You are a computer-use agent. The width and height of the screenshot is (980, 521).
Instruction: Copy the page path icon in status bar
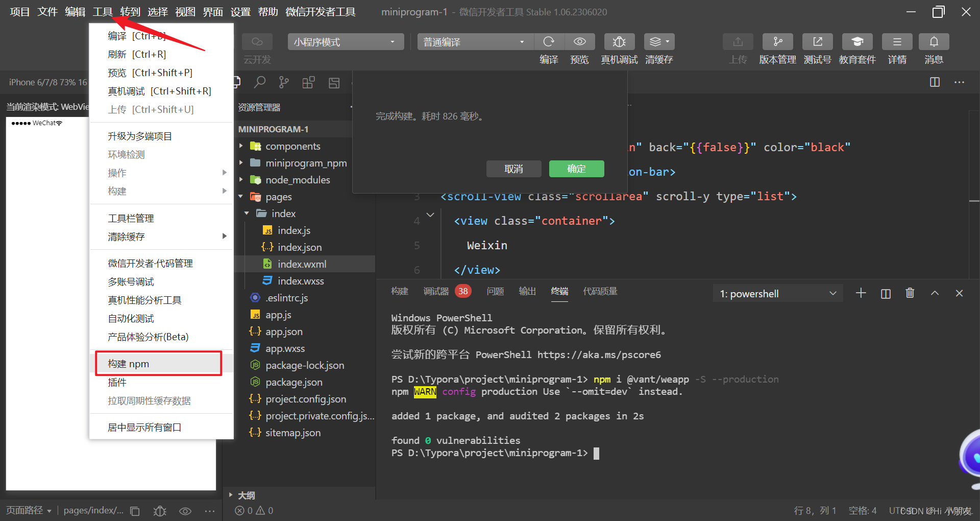[x=135, y=511]
